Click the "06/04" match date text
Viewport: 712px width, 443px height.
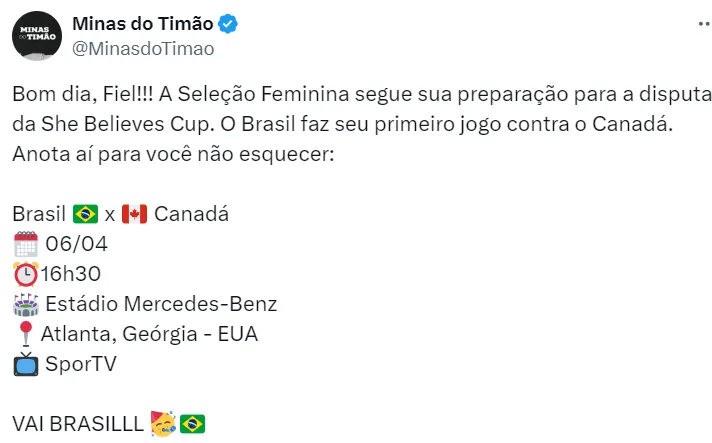78,244
